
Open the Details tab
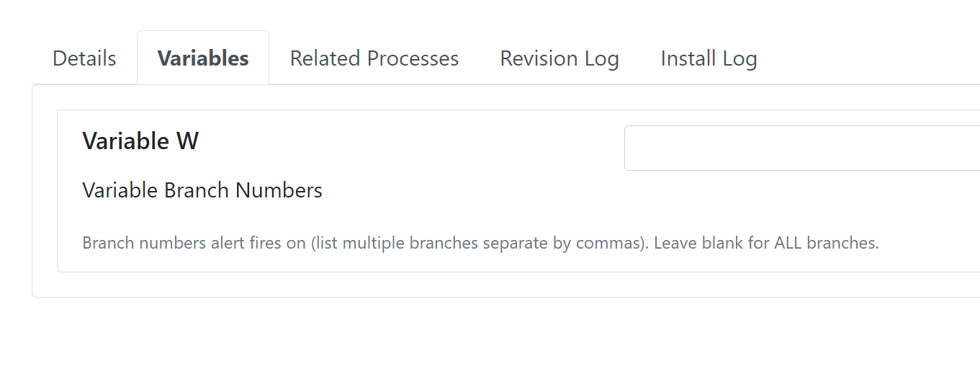click(84, 58)
